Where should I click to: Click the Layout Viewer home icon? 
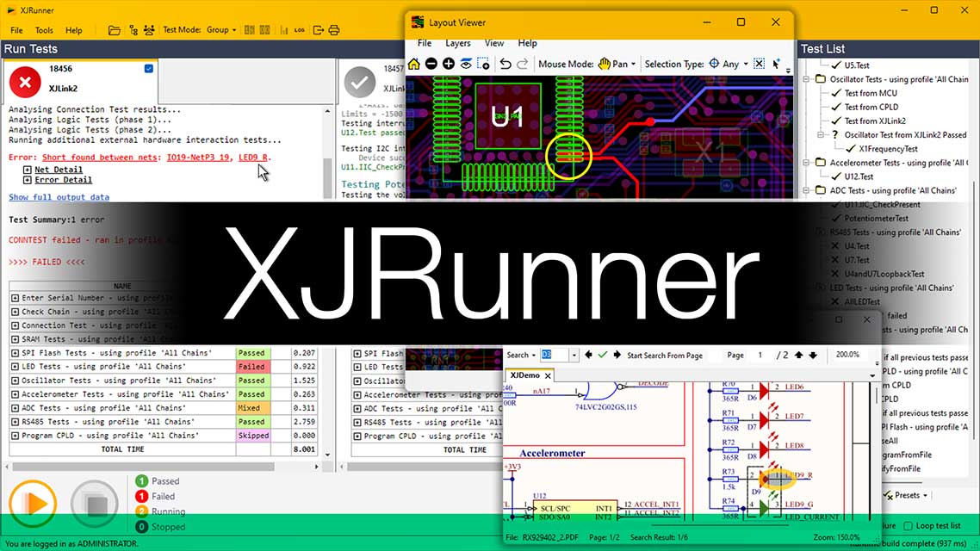414,64
